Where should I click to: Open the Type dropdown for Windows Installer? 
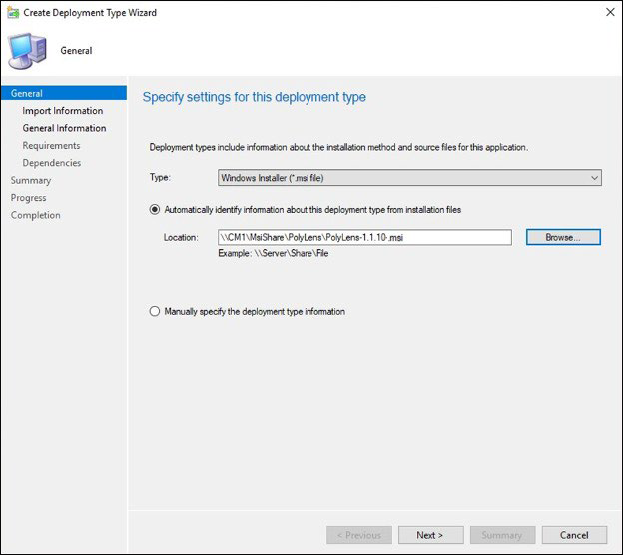[410, 178]
